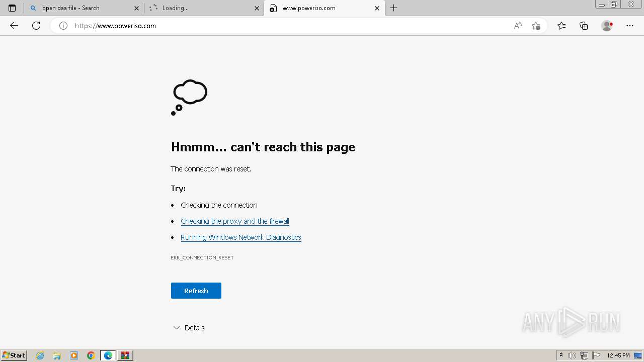Expand the Details section
Viewport: 644px width, 362px height.
189,328
